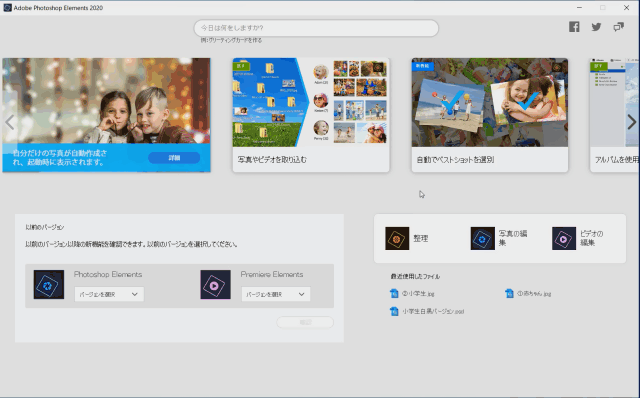640x398 pixels.
Task: Click the 以前のバージョン heading
Action: point(45,227)
